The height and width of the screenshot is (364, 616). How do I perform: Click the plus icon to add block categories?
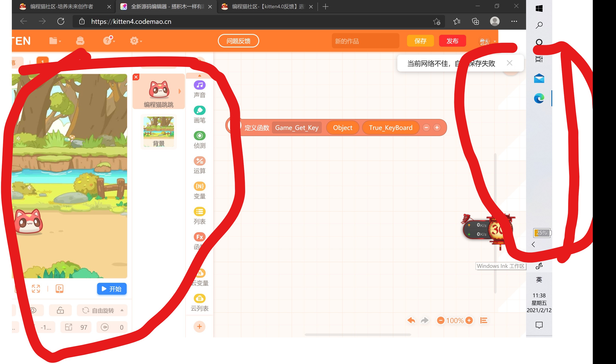point(199,326)
